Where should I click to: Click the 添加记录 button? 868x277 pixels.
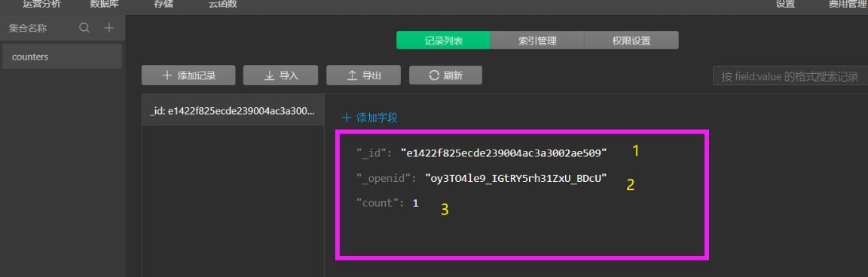point(189,75)
